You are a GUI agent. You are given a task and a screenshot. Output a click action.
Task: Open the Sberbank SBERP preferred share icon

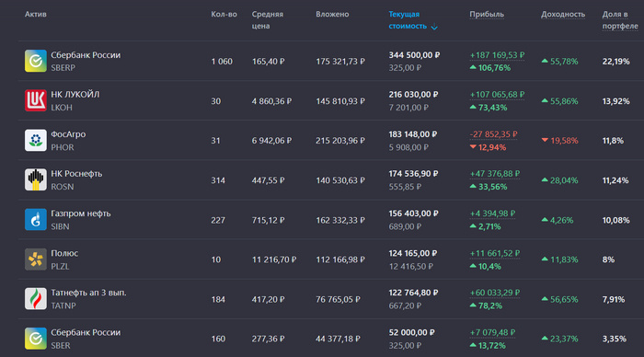(35, 61)
